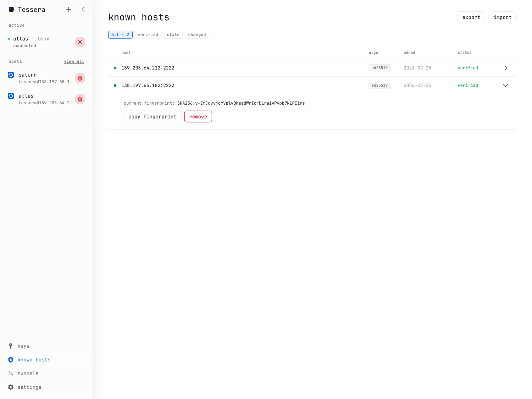Collapse the 138.197.65.182:2222 row chevron

tap(506, 85)
